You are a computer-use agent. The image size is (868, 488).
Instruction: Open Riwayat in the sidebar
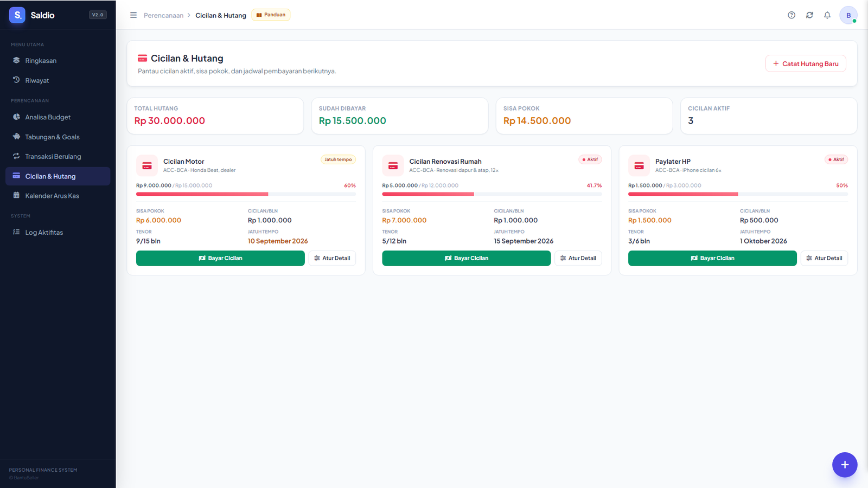[58, 80]
